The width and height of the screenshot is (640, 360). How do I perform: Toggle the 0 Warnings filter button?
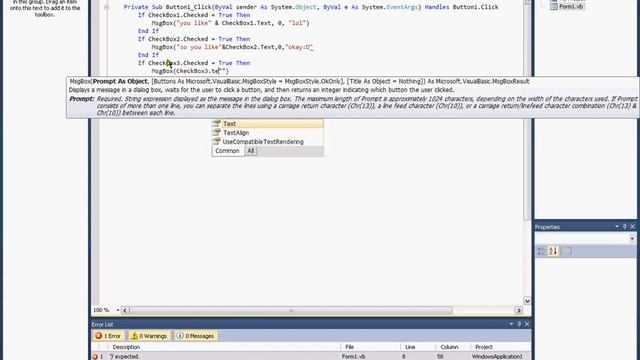149,336
